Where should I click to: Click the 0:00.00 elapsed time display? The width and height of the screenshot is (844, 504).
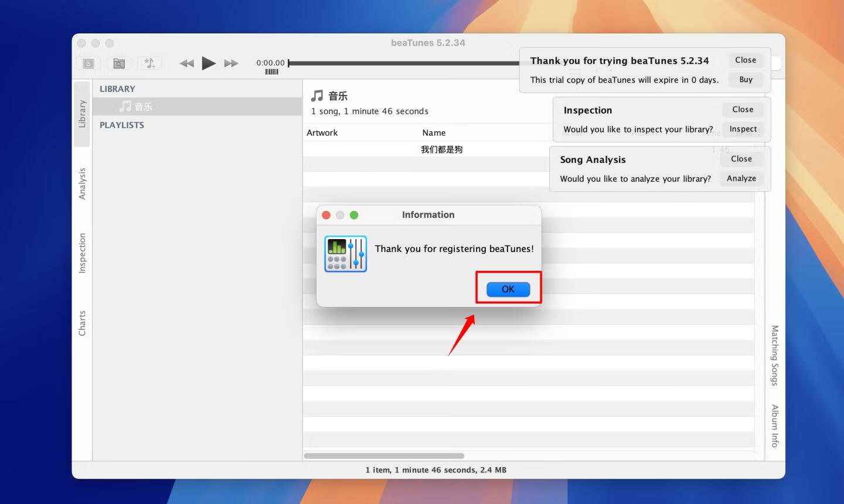click(270, 63)
